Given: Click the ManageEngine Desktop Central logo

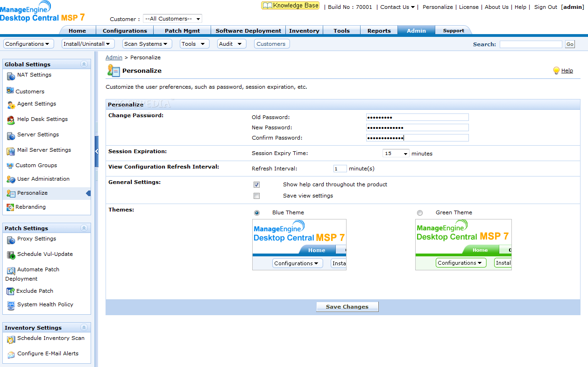Looking at the screenshot, I should coord(42,11).
